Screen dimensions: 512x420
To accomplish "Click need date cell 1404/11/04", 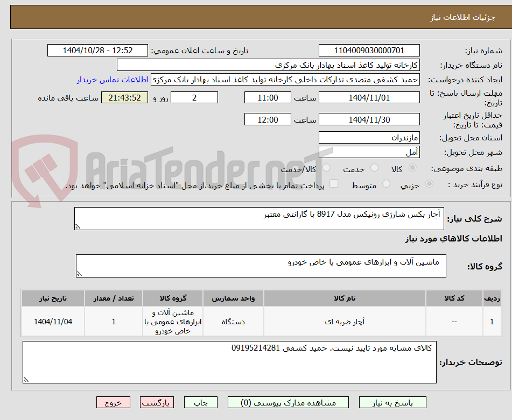I will coord(53,322).
